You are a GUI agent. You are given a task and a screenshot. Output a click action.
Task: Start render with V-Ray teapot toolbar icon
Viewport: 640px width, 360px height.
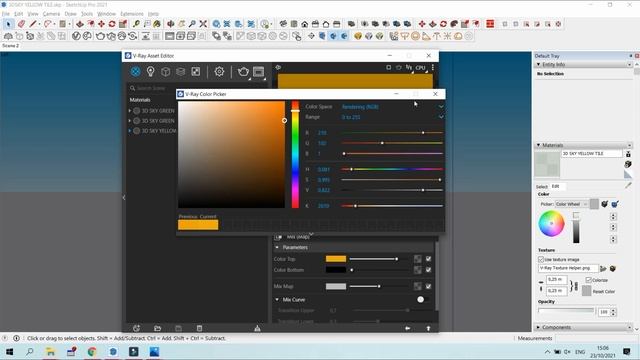100,36
